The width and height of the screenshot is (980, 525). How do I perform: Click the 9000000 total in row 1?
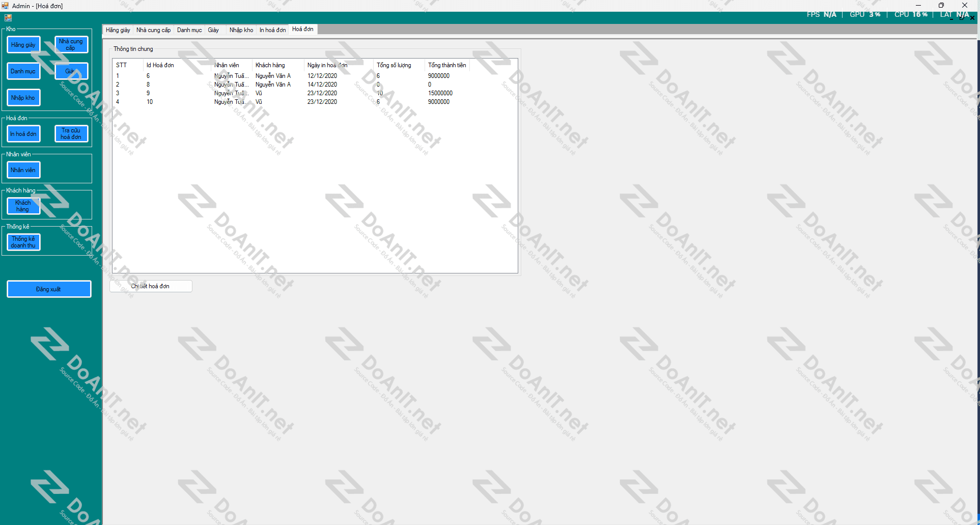(439, 76)
